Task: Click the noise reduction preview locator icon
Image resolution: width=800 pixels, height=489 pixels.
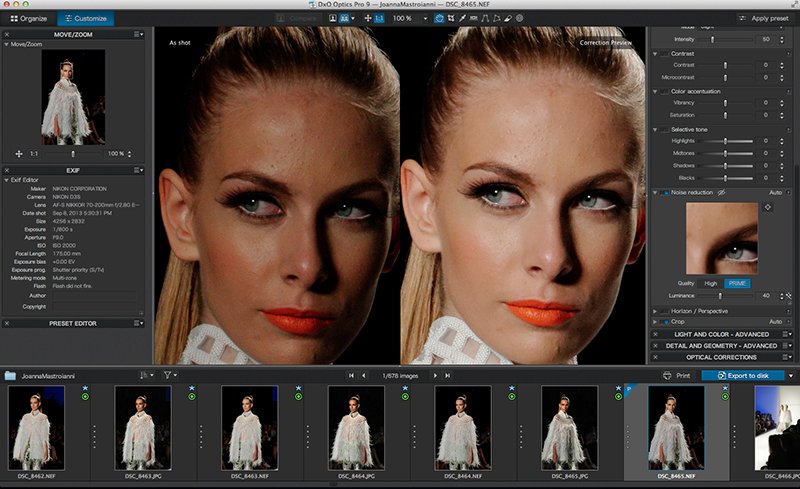Action: tap(767, 207)
